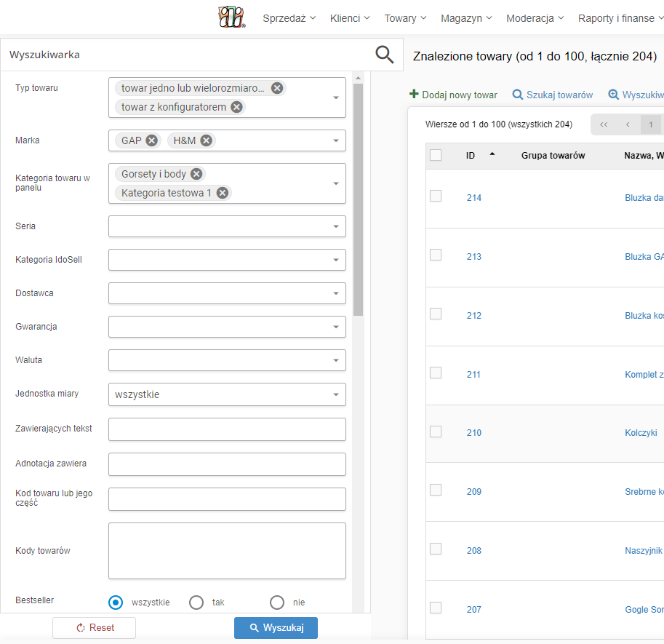664x644 pixels.
Task: Remove the towar z konfiguratorem chip
Action: click(236, 107)
